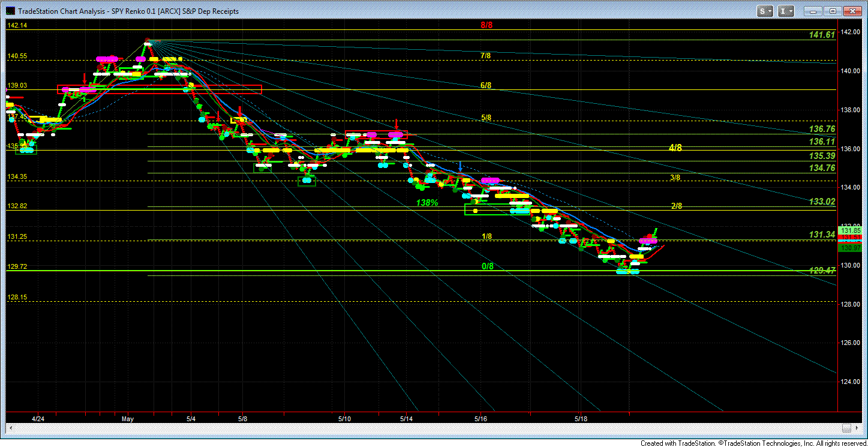This screenshot has height=447, width=868.
Task: Maximize the Chart Analysis window
Action: 833,11
